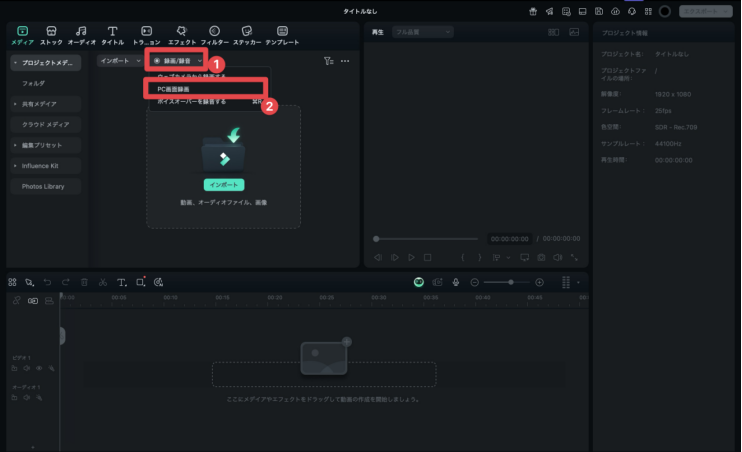The image size is (742, 452).
Task: Open the フル品質 playback quality dropdown
Action: coord(422,32)
